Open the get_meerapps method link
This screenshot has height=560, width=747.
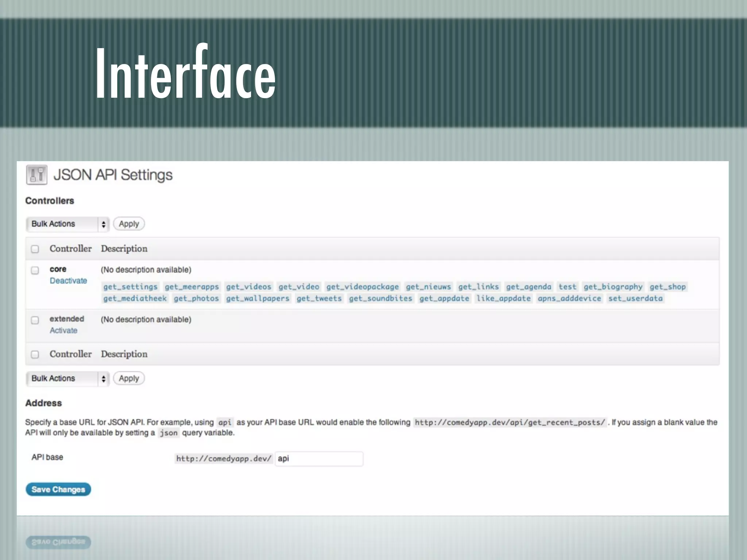191,287
